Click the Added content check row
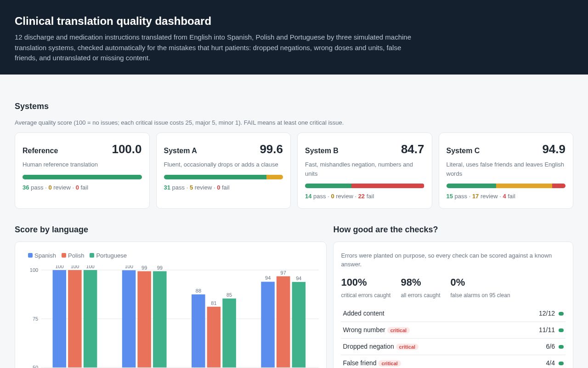 453,313
